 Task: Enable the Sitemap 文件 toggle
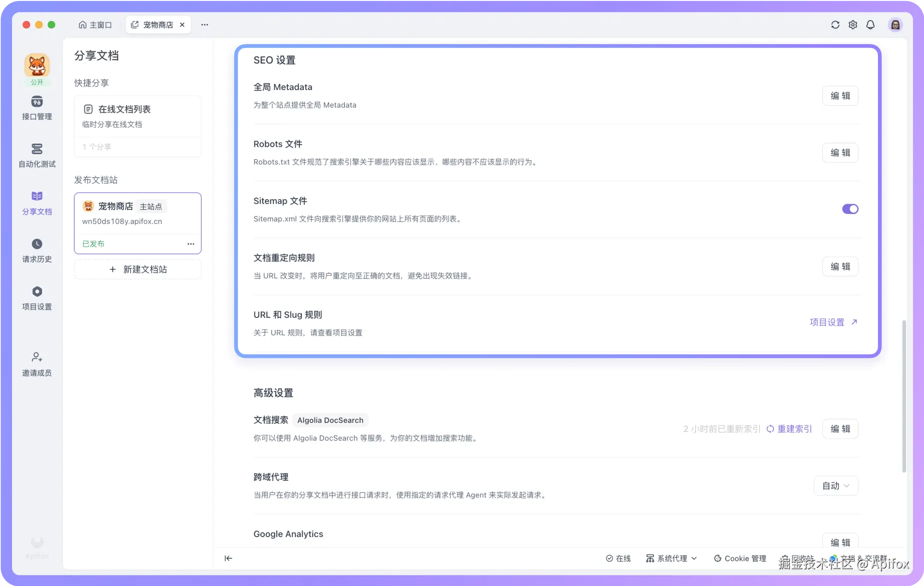click(x=849, y=209)
